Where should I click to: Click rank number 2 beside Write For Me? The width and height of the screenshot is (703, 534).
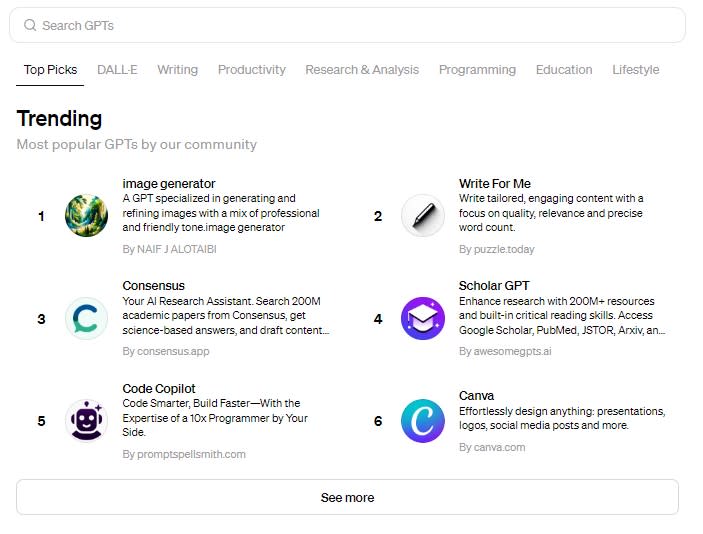pos(378,217)
